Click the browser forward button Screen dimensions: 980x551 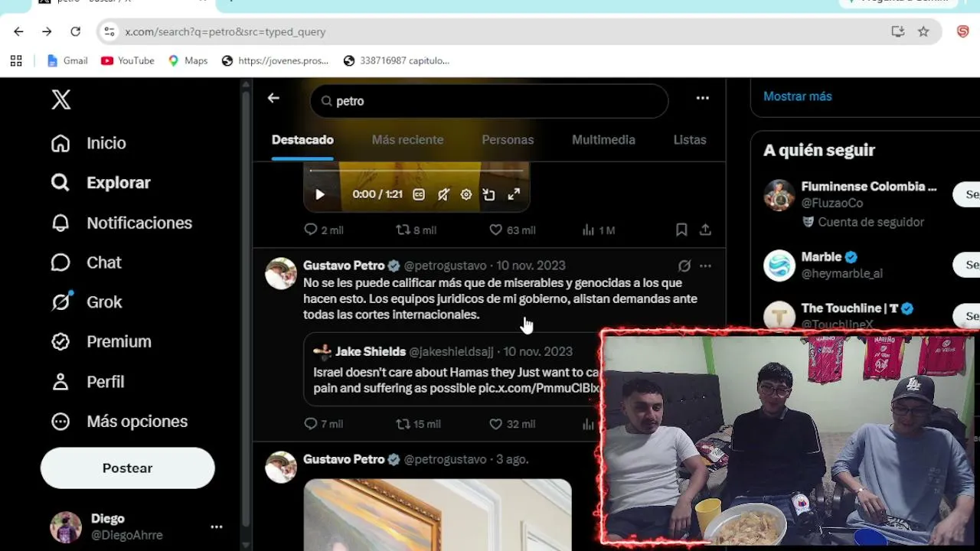pos(47,31)
